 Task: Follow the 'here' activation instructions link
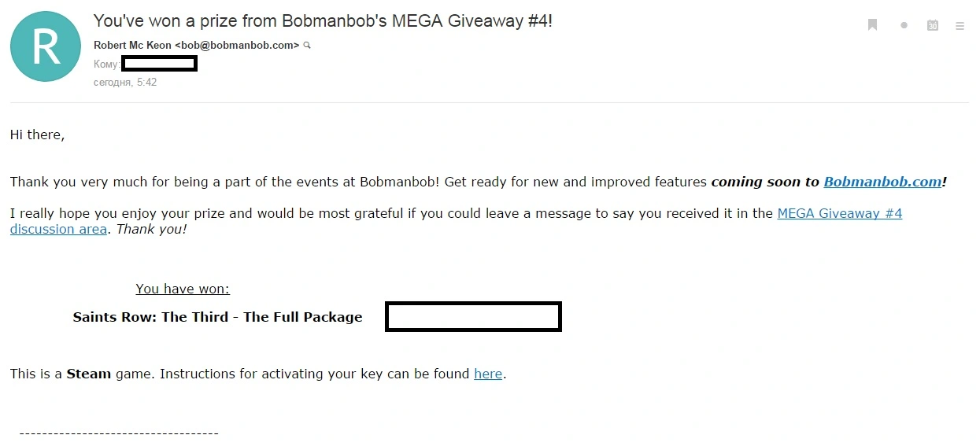tap(488, 374)
